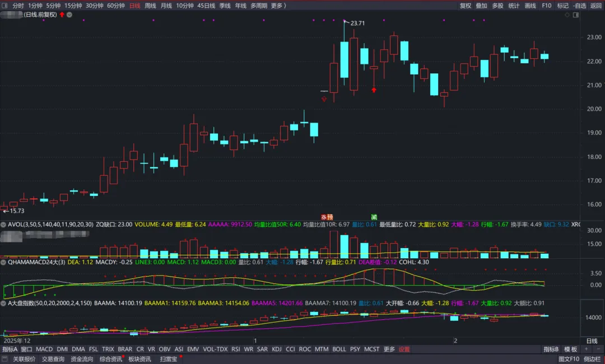Toggle the 侧边栏 sidebar

(592, 359)
